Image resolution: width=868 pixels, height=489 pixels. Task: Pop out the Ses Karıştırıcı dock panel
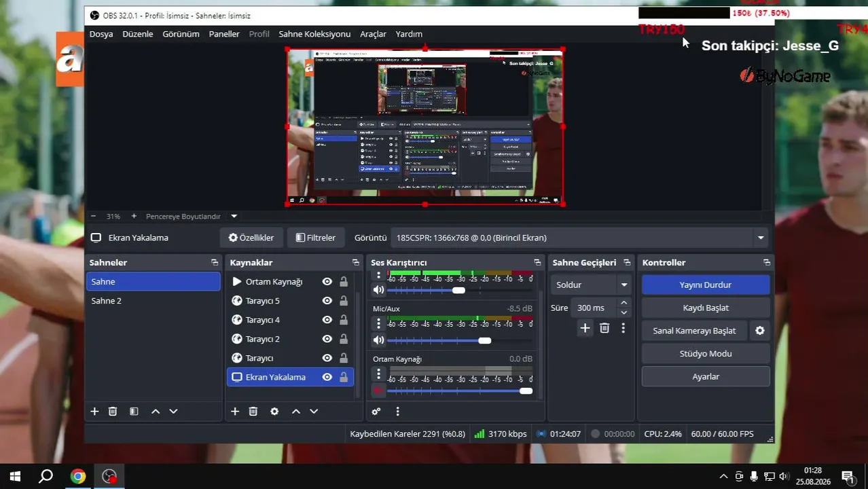click(x=537, y=262)
